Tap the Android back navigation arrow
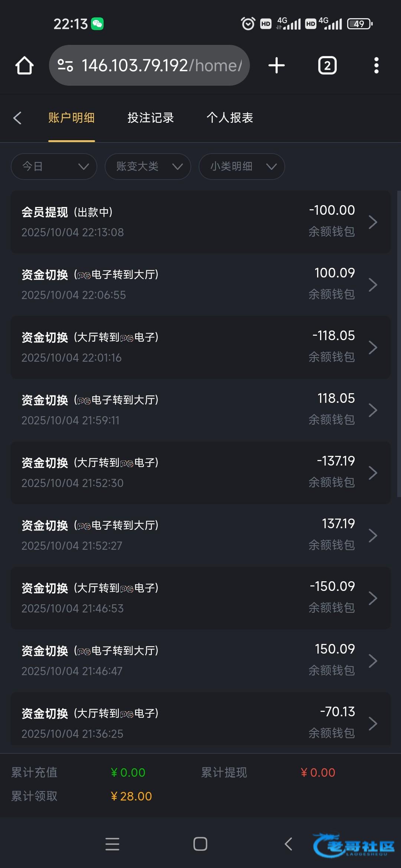This screenshot has height=868, width=401. [x=288, y=844]
